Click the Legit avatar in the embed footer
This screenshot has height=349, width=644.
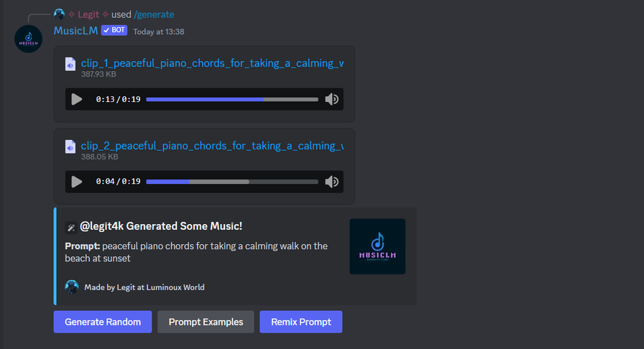[72, 287]
